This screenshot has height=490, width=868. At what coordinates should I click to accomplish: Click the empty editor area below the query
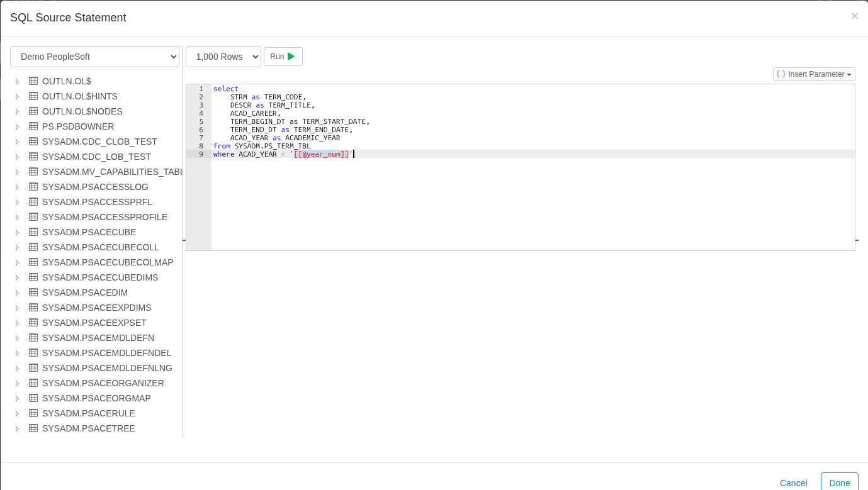[x=533, y=204]
